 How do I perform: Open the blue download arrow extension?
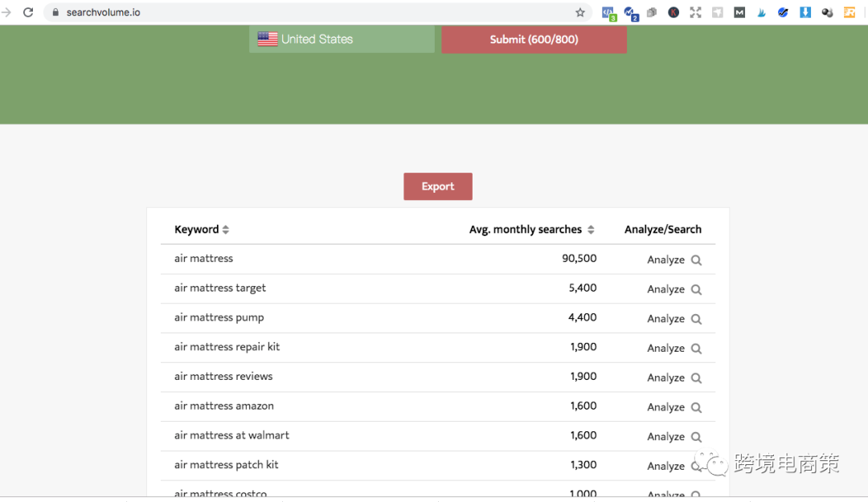pyautogui.click(x=805, y=12)
